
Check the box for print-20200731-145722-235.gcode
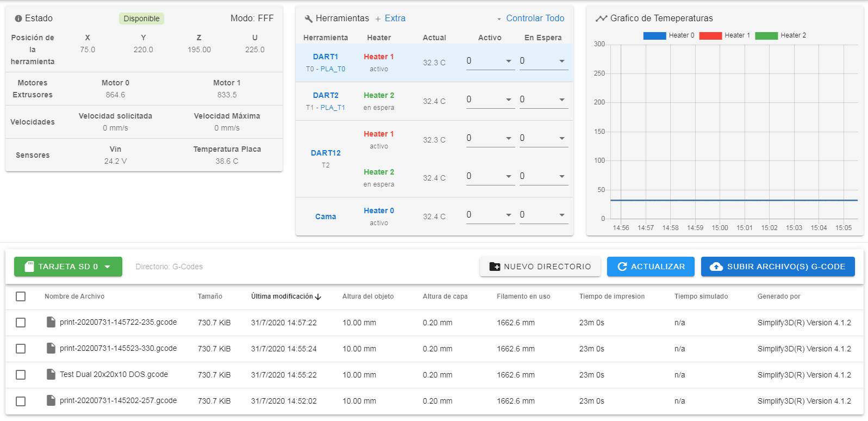21,323
